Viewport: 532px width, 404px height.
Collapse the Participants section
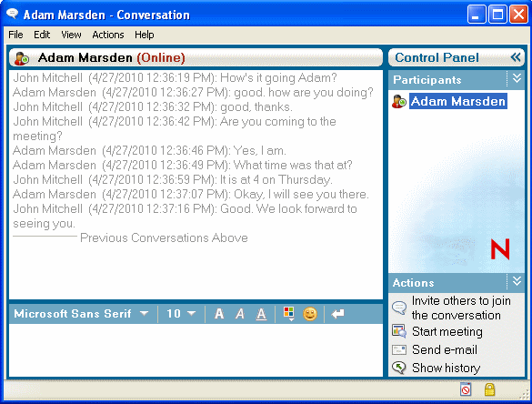[517, 79]
